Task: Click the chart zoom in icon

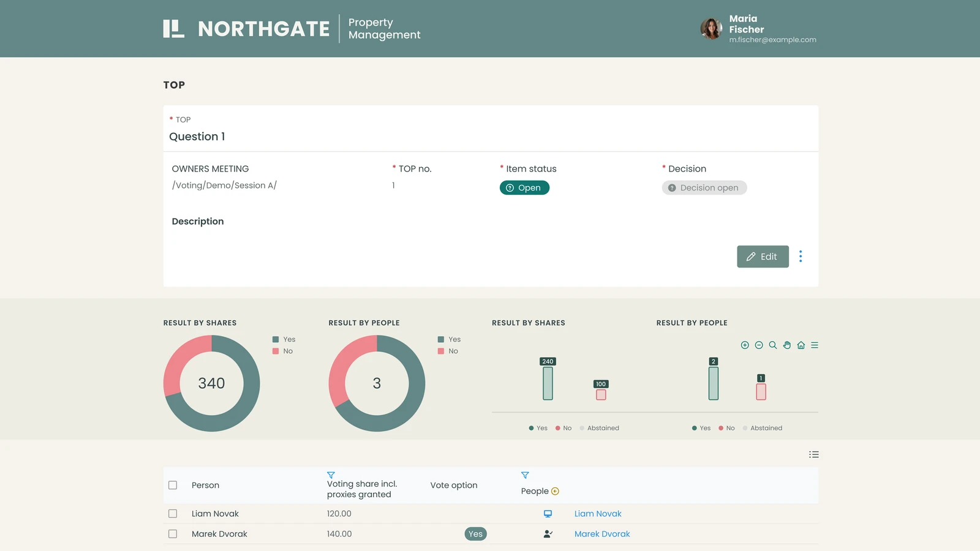Action: pyautogui.click(x=745, y=345)
